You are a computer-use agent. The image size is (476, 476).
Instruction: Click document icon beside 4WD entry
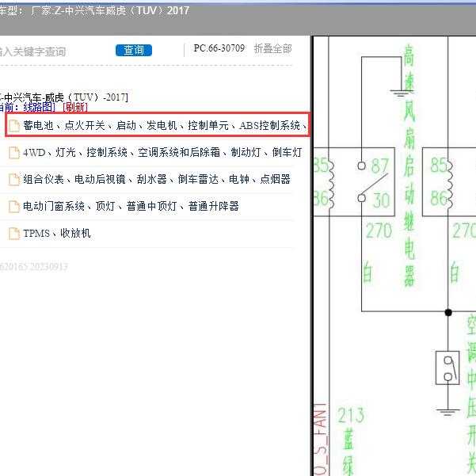click(14, 153)
